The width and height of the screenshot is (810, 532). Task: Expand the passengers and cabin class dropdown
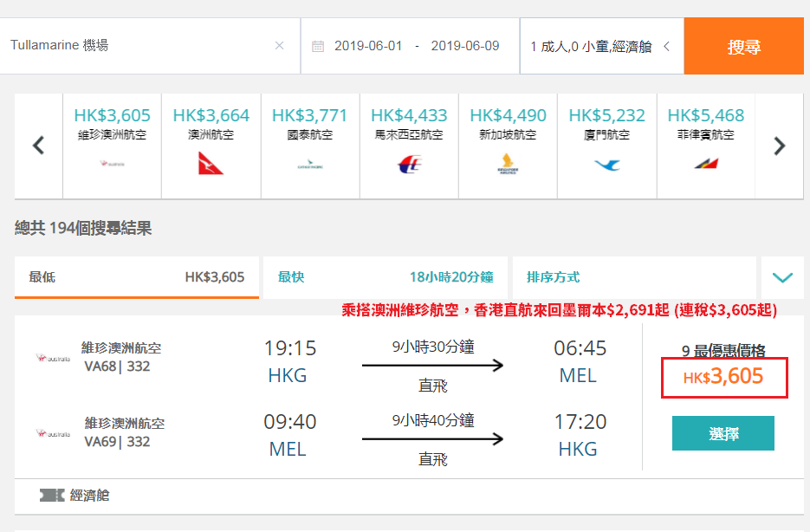tap(602, 47)
